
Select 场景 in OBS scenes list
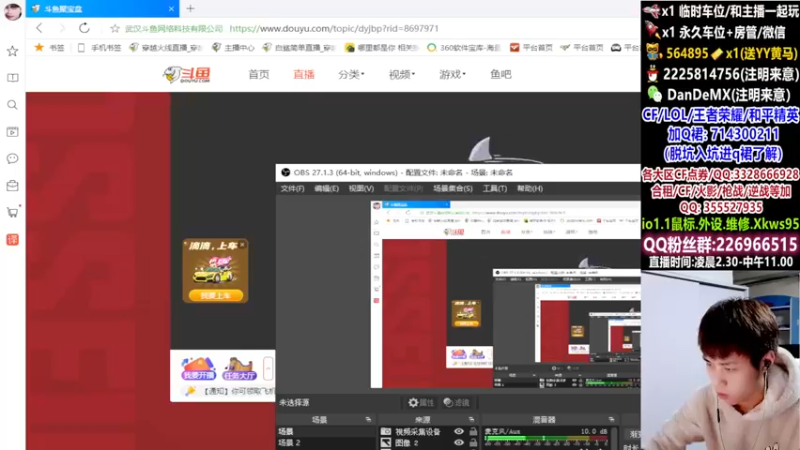[x=326, y=432]
